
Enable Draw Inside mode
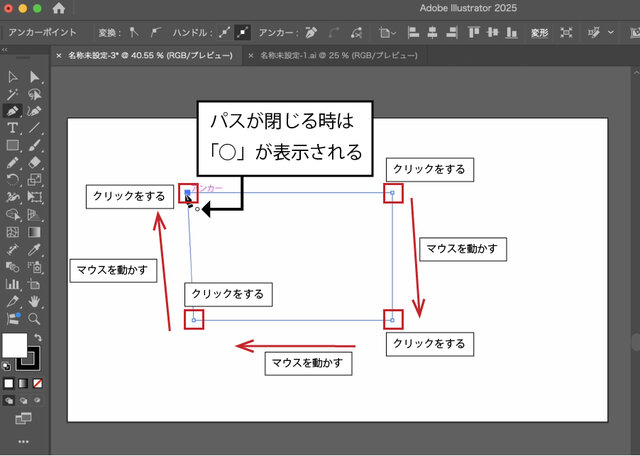pos(38,400)
